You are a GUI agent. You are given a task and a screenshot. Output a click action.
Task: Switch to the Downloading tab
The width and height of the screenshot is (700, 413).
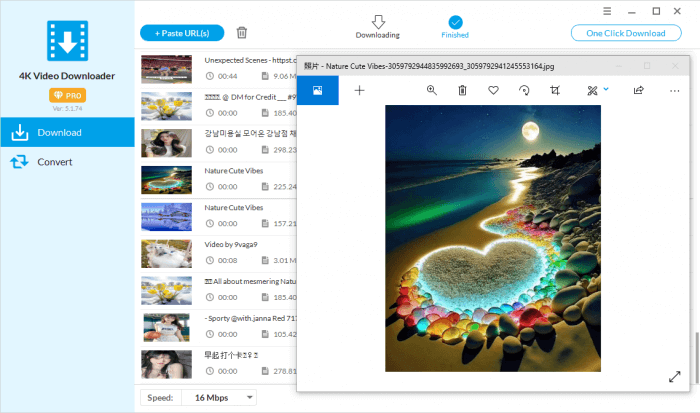(377, 27)
